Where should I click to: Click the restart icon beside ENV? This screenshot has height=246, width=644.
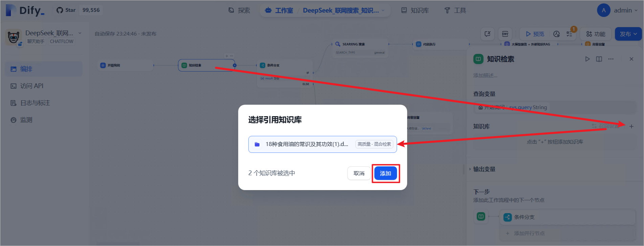click(x=487, y=34)
